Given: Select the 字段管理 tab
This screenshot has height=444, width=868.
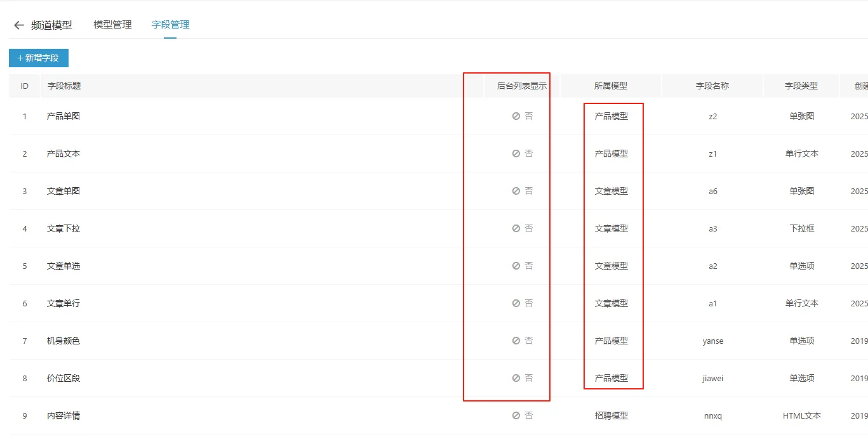Looking at the screenshot, I should point(170,25).
